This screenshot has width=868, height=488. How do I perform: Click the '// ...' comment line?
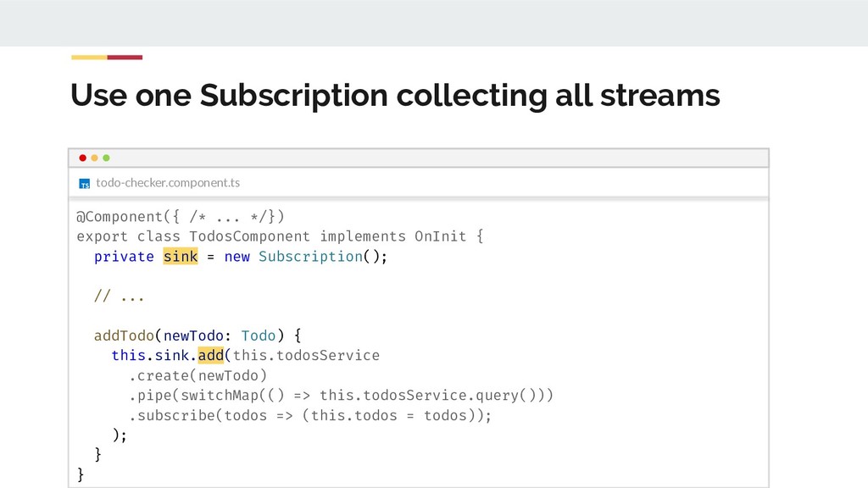coord(119,297)
